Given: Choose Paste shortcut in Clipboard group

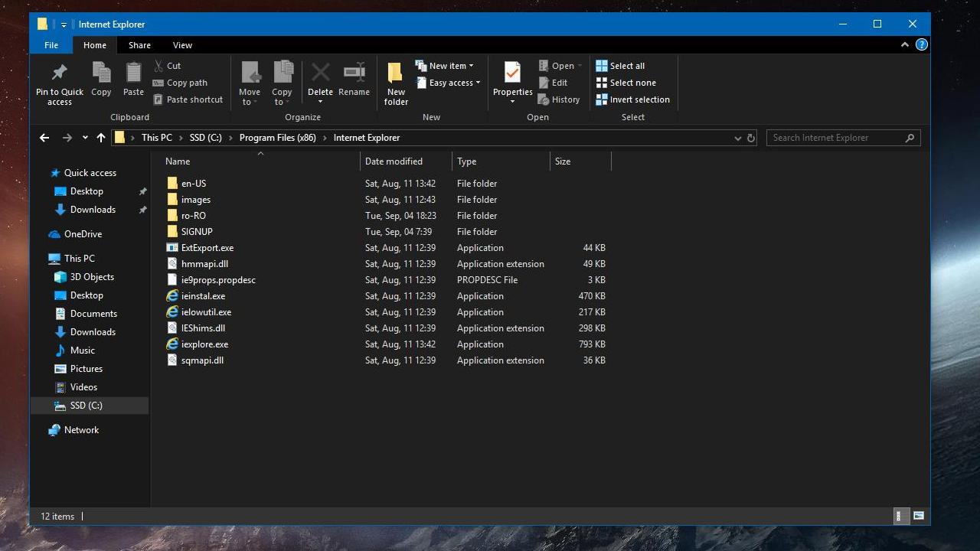Looking at the screenshot, I should [x=188, y=99].
